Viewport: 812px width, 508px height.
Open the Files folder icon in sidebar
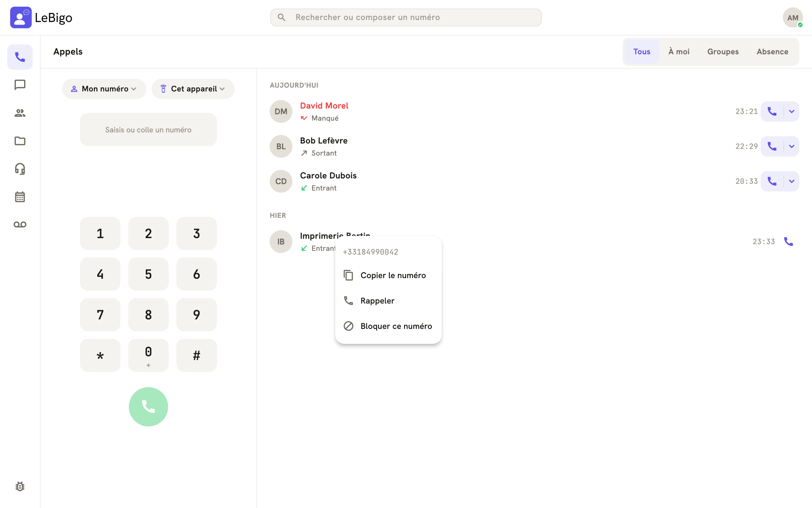tap(20, 141)
